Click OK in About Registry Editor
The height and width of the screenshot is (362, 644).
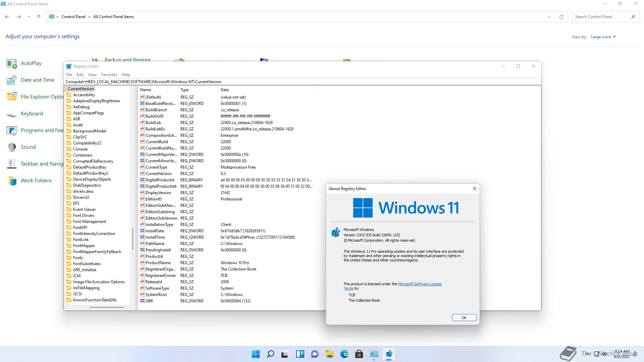pyautogui.click(x=464, y=318)
